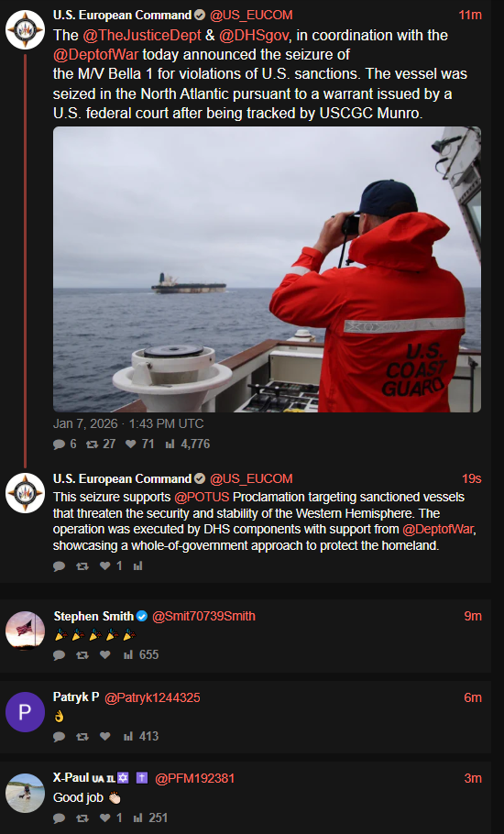Viewport: 504px width, 834px height.
Task: Open @TheJusticeDept mention link
Action: pos(142,36)
